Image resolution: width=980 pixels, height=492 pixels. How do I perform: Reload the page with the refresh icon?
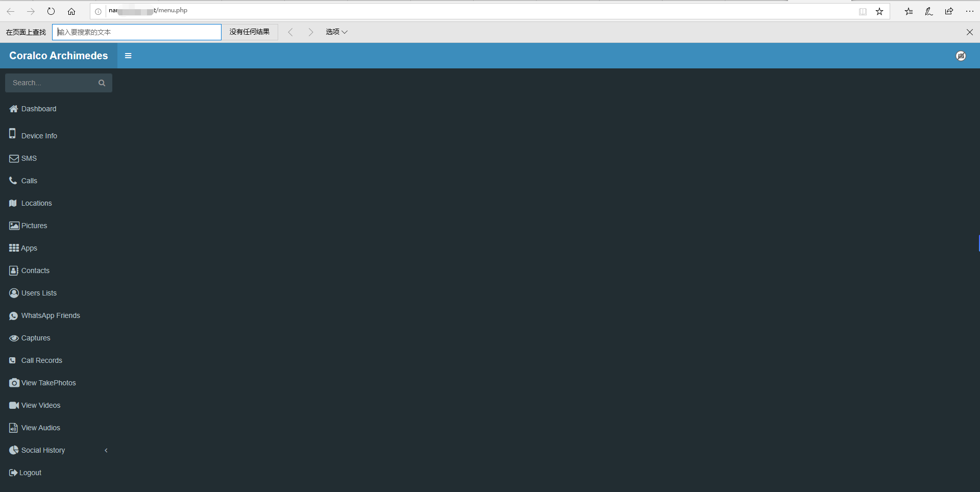pyautogui.click(x=51, y=11)
